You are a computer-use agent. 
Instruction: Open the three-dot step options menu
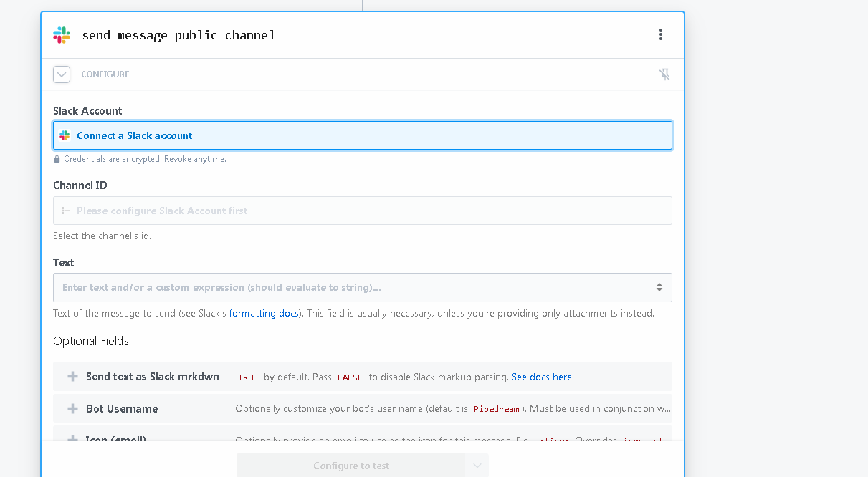click(x=660, y=34)
